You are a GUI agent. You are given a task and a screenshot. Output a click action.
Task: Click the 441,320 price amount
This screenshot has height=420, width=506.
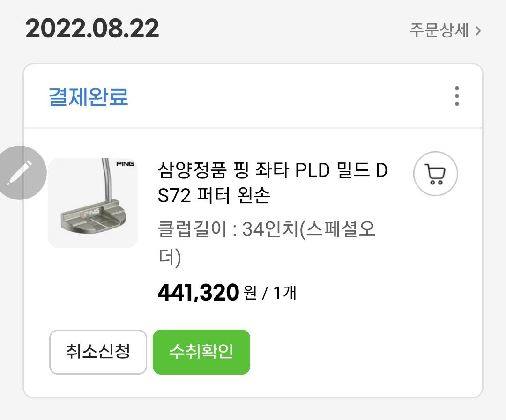tap(198, 293)
